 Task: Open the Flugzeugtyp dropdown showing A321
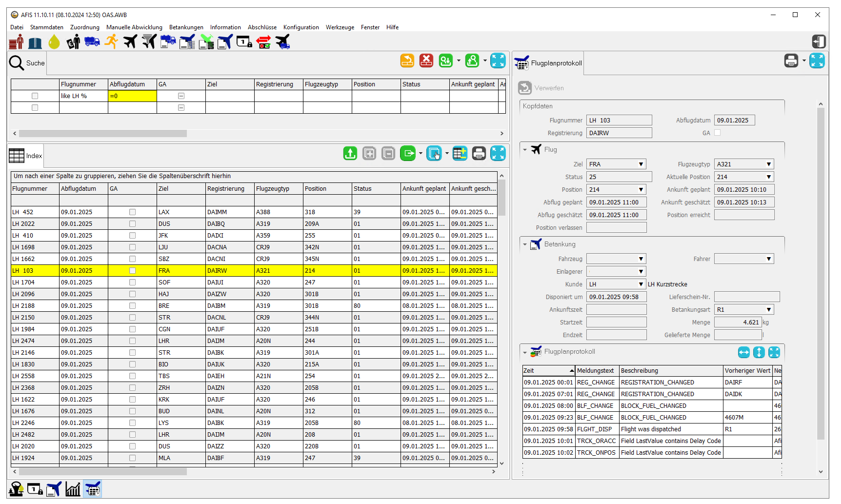(x=769, y=164)
